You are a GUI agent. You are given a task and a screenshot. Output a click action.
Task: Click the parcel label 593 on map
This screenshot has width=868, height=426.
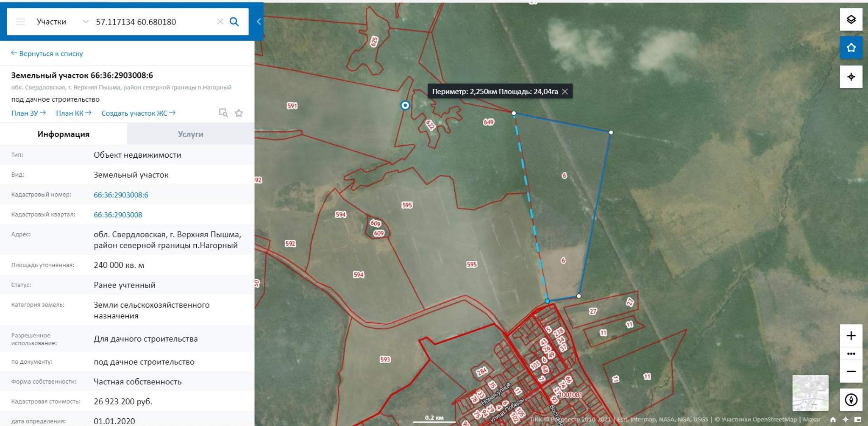tap(385, 359)
